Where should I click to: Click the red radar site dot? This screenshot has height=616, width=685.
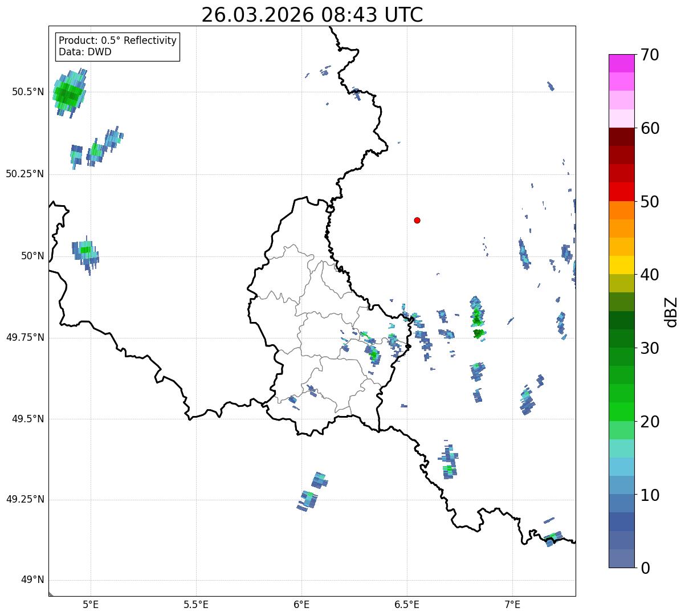[417, 220]
